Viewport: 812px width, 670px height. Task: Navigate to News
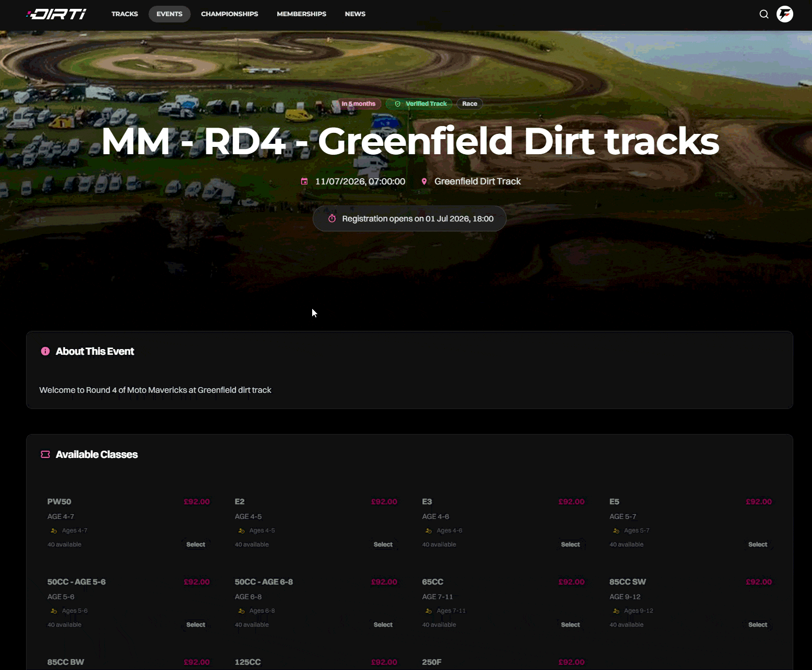coord(355,14)
